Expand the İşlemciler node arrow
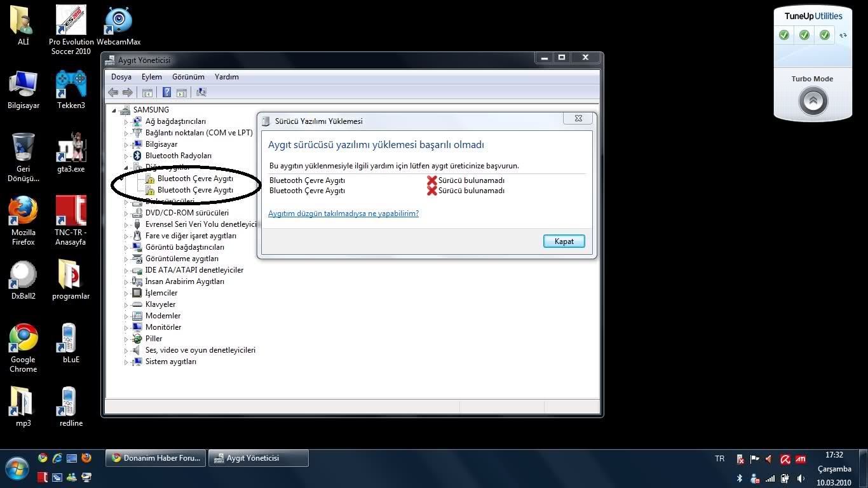Screen dimensions: 868x488 click(126, 293)
